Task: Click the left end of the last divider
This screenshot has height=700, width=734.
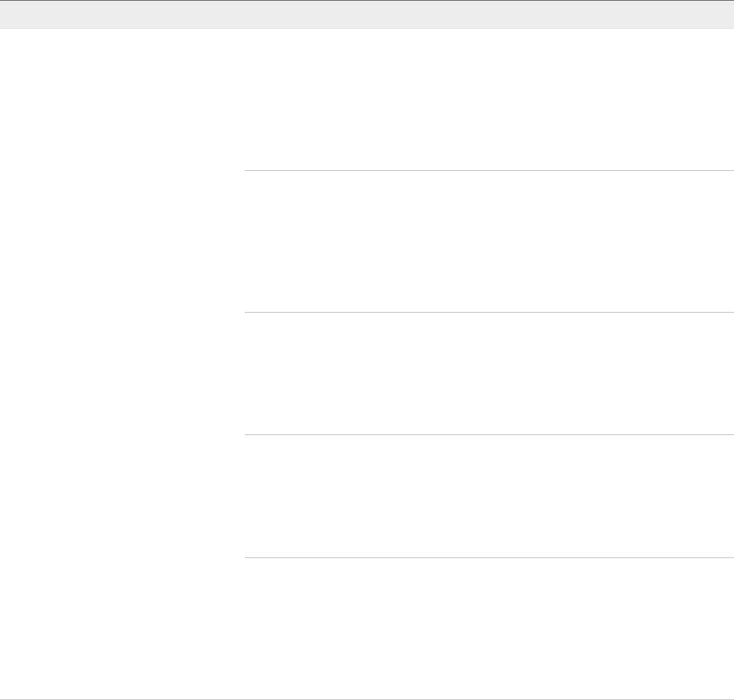Action: (248, 558)
